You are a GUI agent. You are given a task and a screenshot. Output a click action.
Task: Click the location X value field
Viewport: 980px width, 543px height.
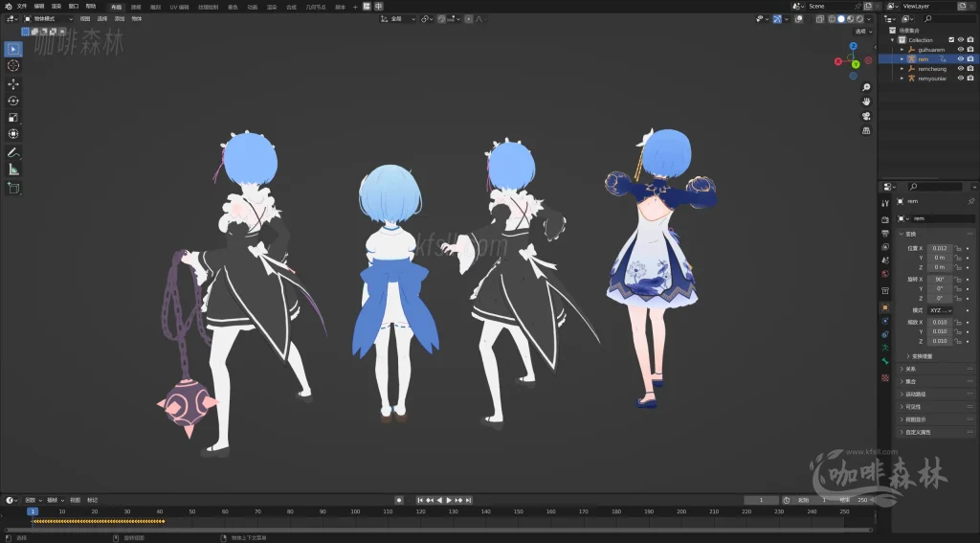coord(940,248)
